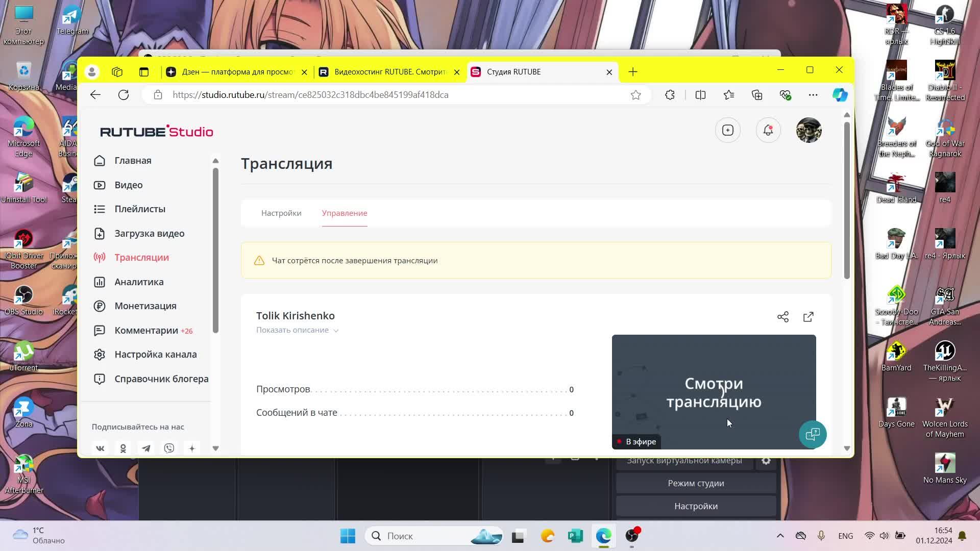Open the VK social link icon
The height and width of the screenshot is (551, 980).
[x=100, y=448]
